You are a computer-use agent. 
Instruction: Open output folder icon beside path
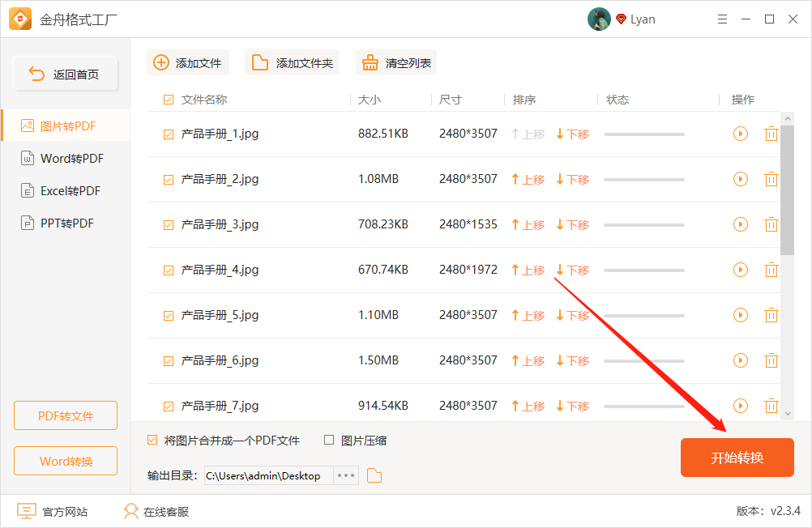374,475
